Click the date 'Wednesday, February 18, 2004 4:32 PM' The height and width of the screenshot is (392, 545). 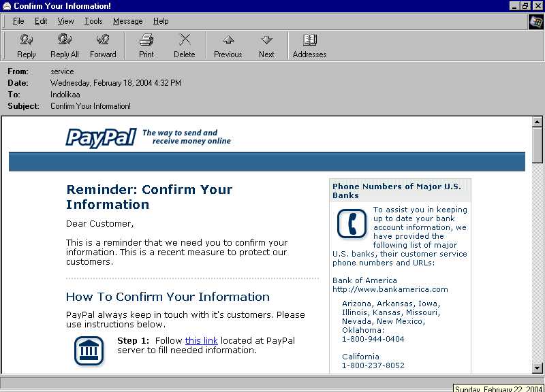pos(116,83)
